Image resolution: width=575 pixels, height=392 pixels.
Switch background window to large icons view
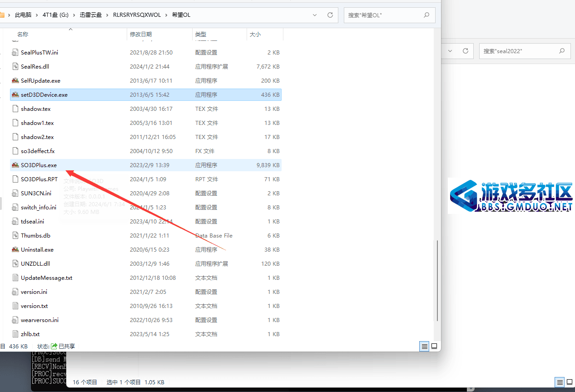pyautogui.click(x=570, y=382)
